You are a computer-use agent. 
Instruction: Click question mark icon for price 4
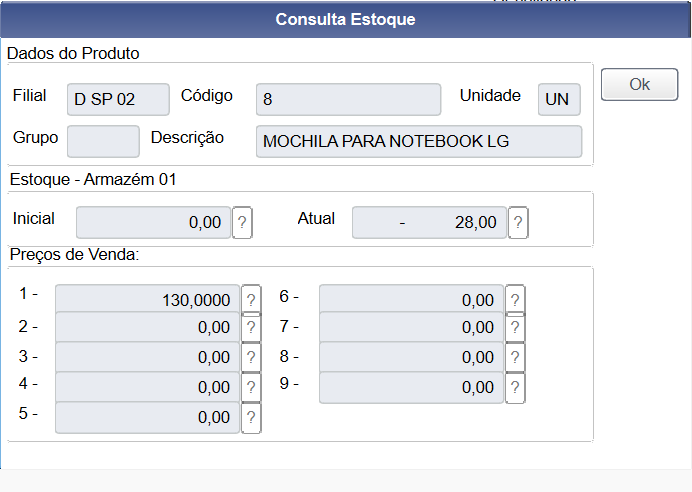(251, 387)
